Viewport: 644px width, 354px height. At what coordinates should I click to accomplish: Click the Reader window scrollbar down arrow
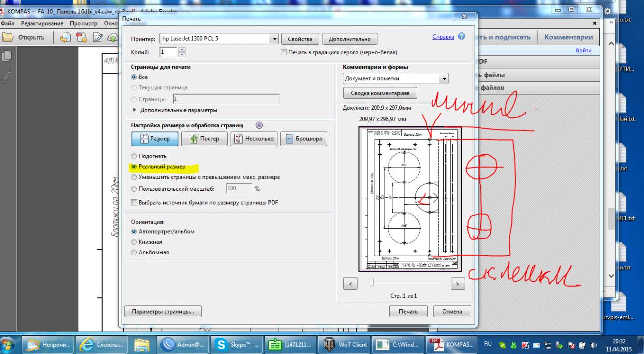[611, 276]
